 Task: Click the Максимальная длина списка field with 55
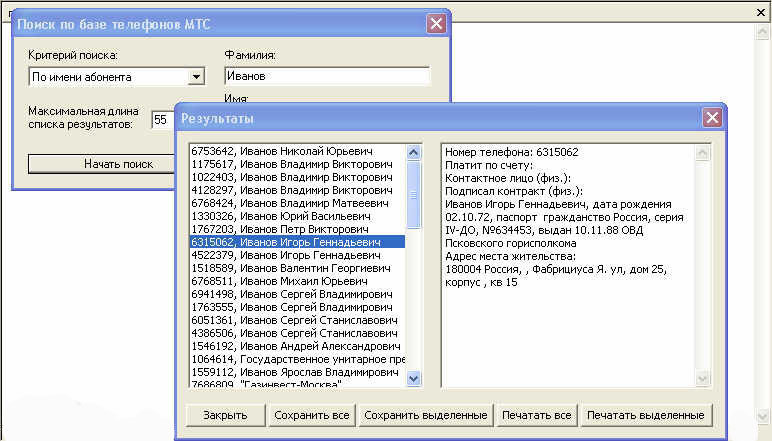click(x=162, y=120)
